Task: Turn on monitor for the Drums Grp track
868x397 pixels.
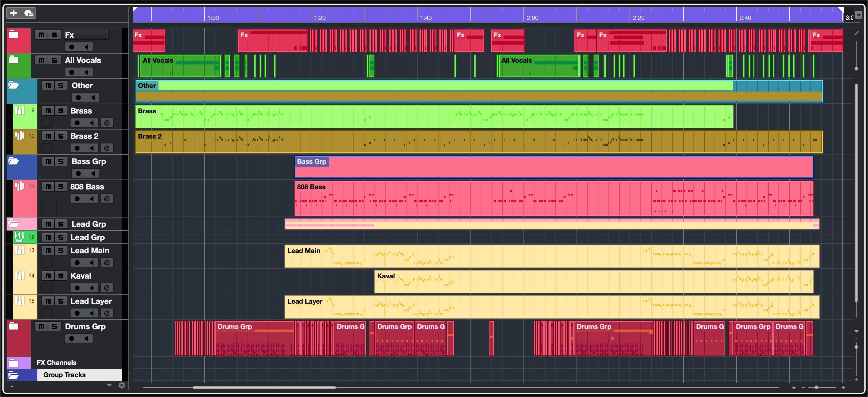Action: tap(86, 338)
